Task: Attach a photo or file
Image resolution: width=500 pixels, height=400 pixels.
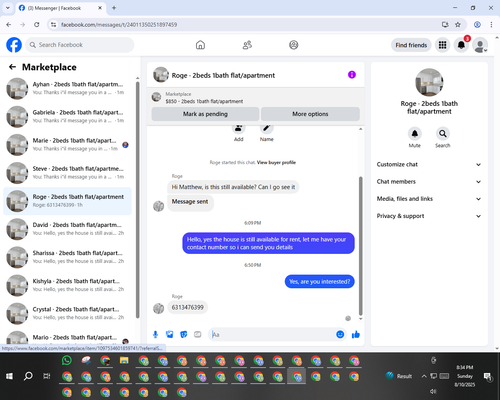Action: point(170,334)
